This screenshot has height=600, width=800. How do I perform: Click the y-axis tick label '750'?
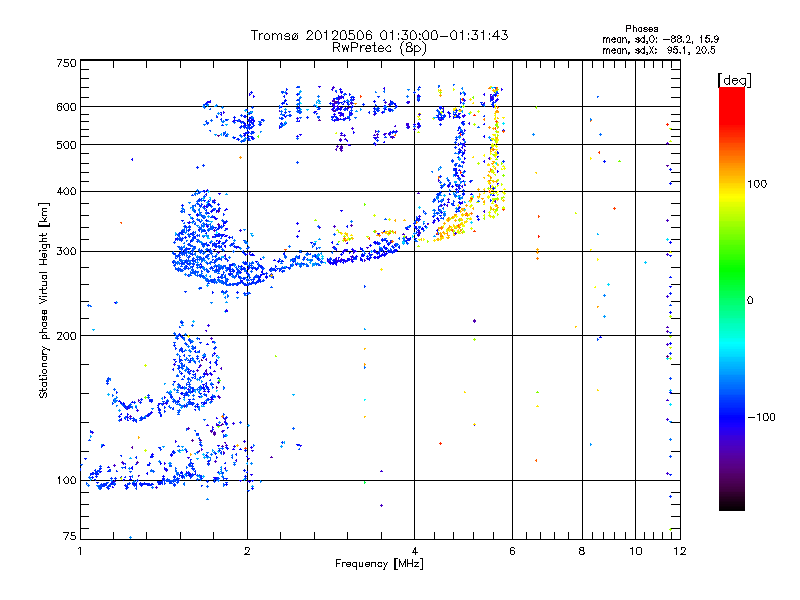point(66,63)
